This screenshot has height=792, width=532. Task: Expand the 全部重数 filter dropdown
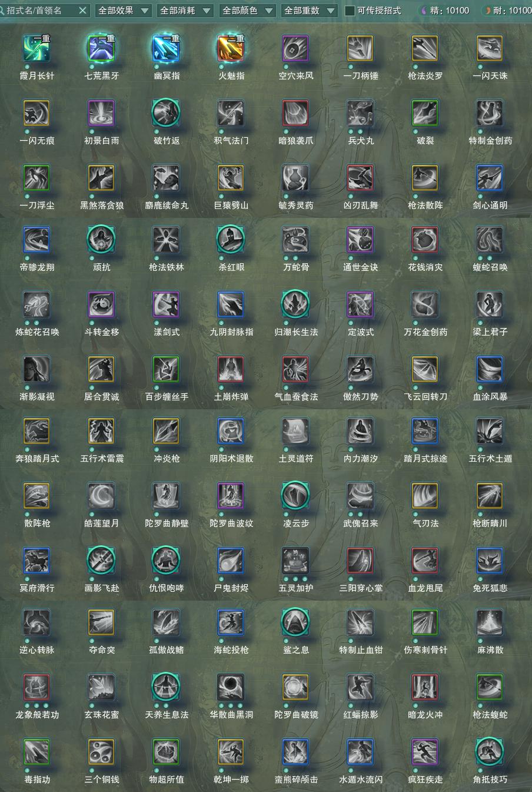pyautogui.click(x=309, y=11)
